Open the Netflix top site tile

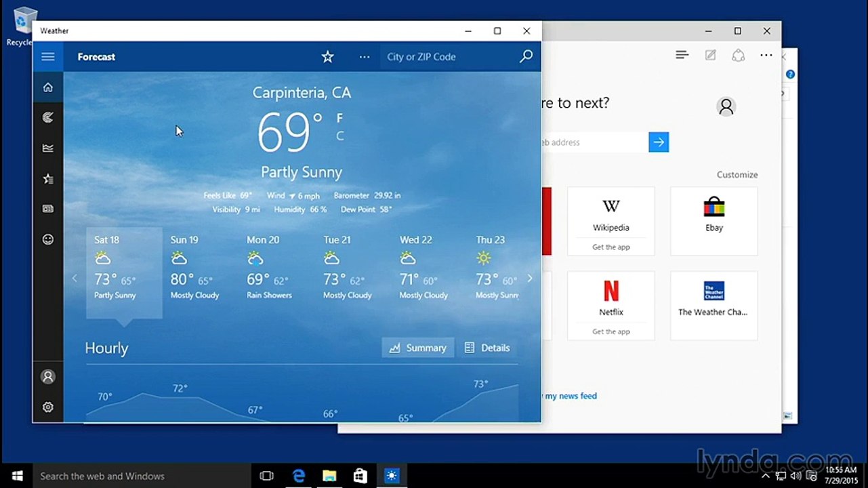(611, 306)
